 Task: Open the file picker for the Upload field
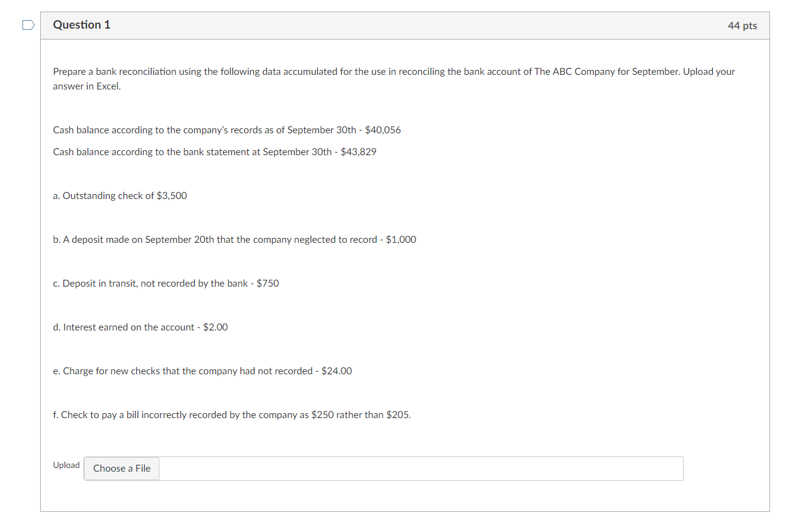pyautogui.click(x=121, y=469)
